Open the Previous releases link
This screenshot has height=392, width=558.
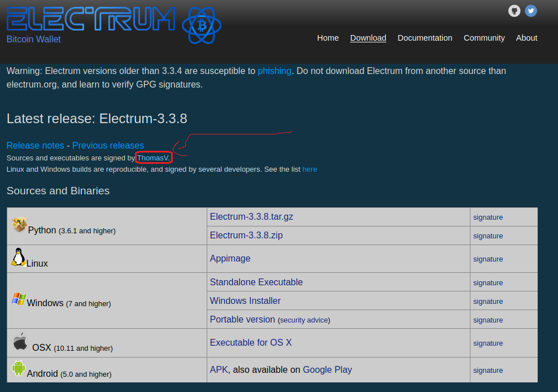pyautogui.click(x=108, y=145)
